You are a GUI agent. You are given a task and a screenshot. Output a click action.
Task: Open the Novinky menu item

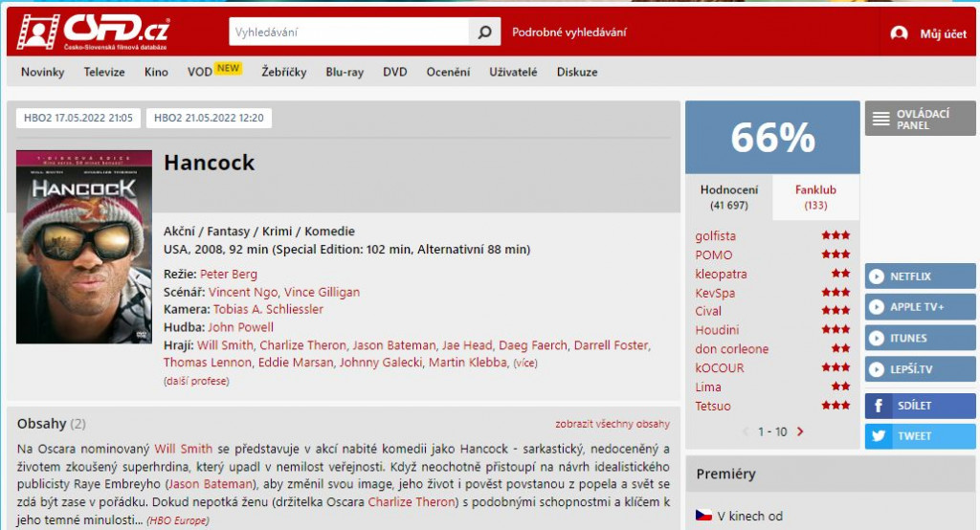42,72
